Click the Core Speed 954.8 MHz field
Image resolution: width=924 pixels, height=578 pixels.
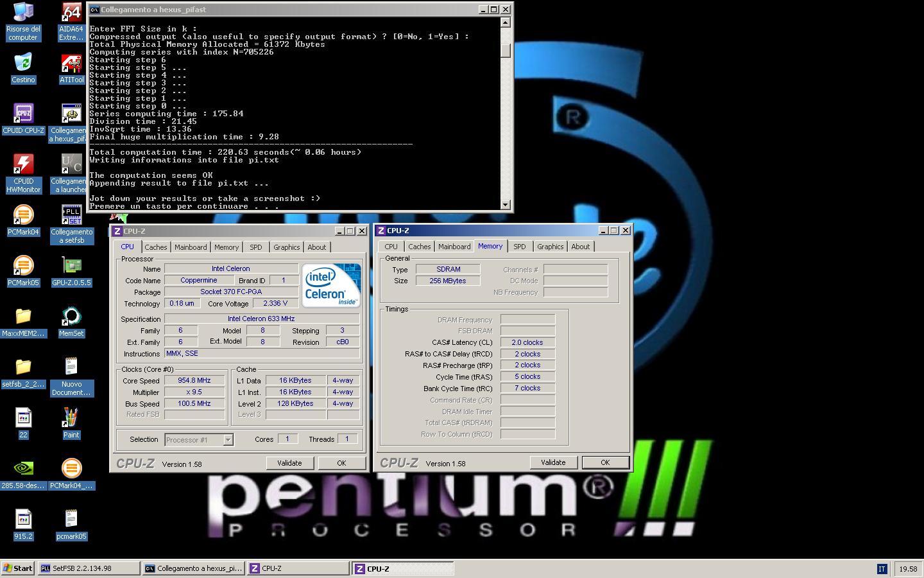(x=194, y=381)
